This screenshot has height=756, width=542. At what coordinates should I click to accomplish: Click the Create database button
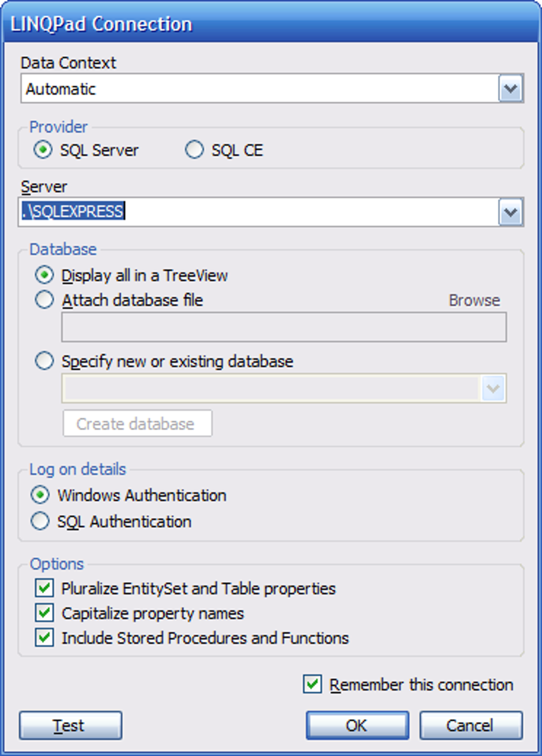pyautogui.click(x=137, y=423)
